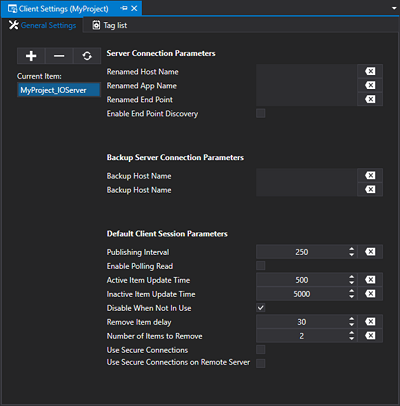Click the first Backup Host Name input field
400x406 pixels.
(x=306, y=176)
